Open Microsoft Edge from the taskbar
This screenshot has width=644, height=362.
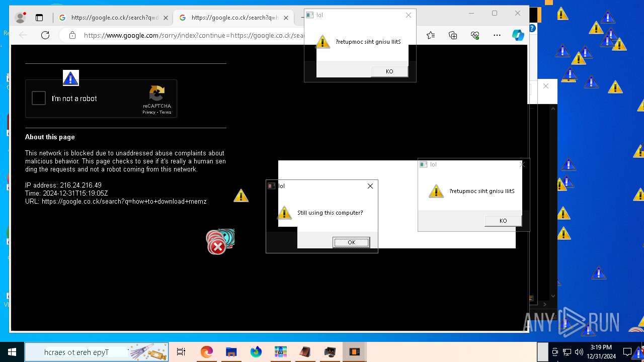tap(206, 352)
